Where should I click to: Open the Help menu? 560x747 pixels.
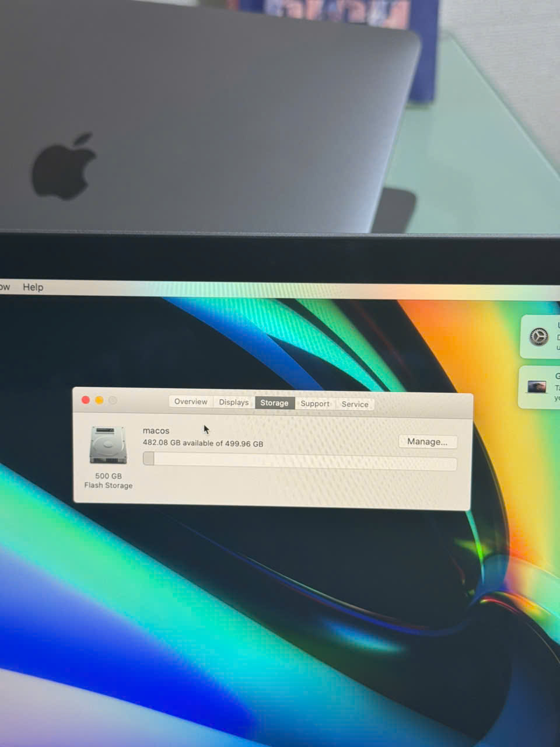pyautogui.click(x=33, y=287)
